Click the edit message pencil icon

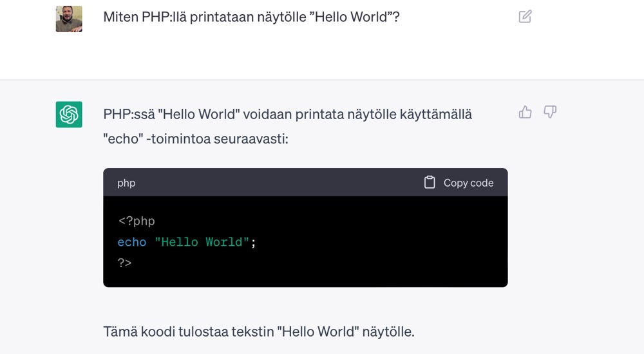525,17
